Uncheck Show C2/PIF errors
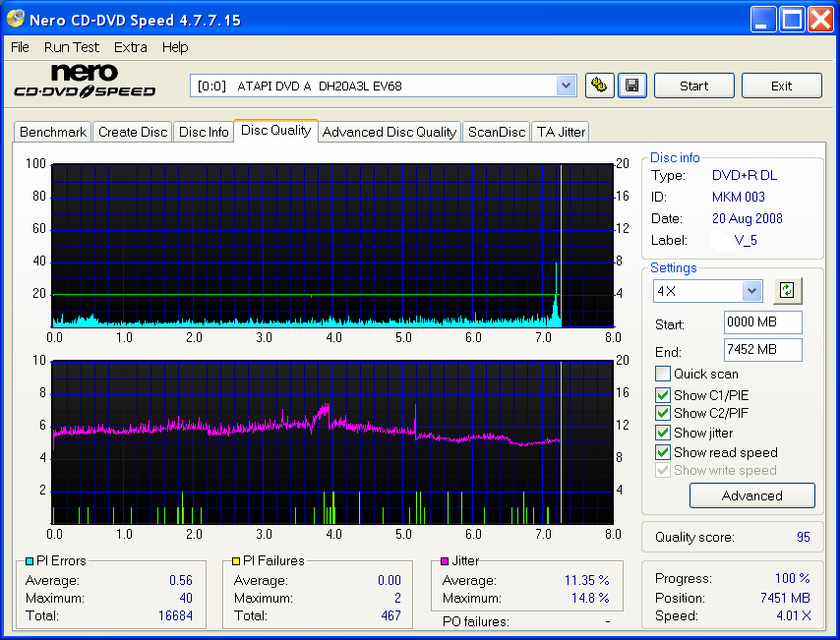Image resolution: width=840 pixels, height=640 pixels. click(663, 413)
